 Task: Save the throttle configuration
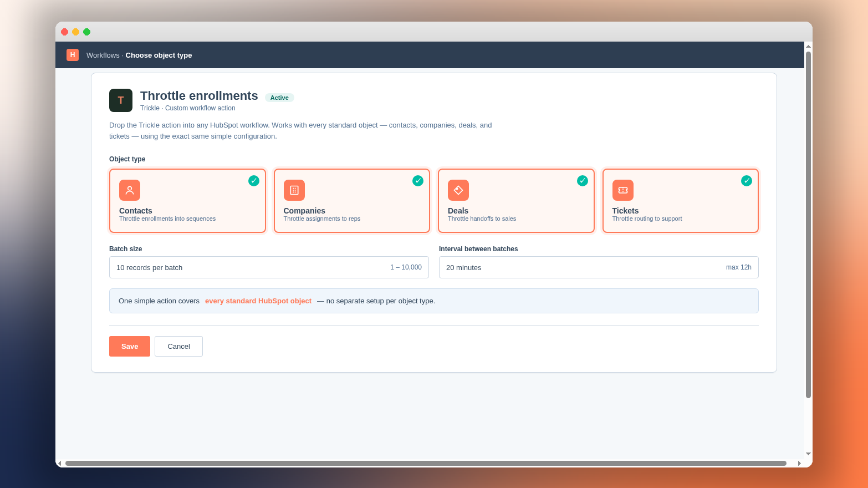click(x=130, y=346)
